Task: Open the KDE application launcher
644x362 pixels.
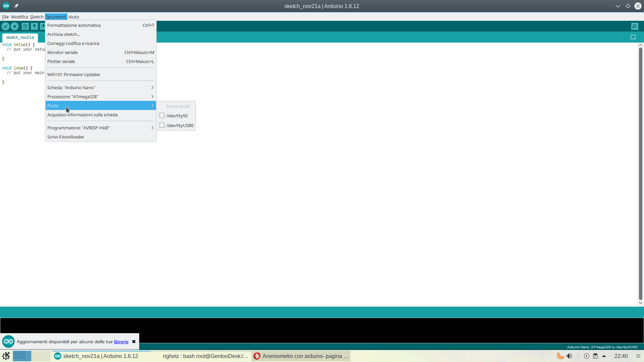Action: (6, 356)
